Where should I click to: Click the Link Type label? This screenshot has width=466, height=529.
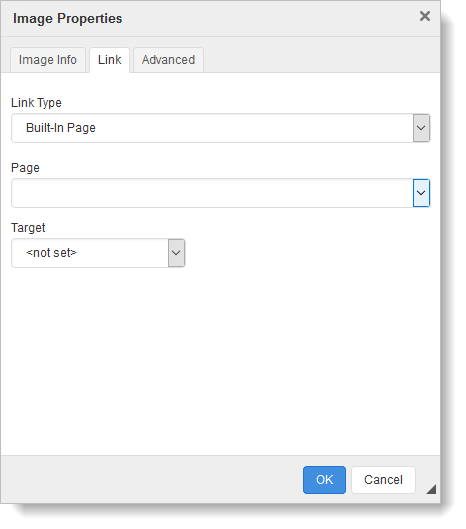click(36, 103)
